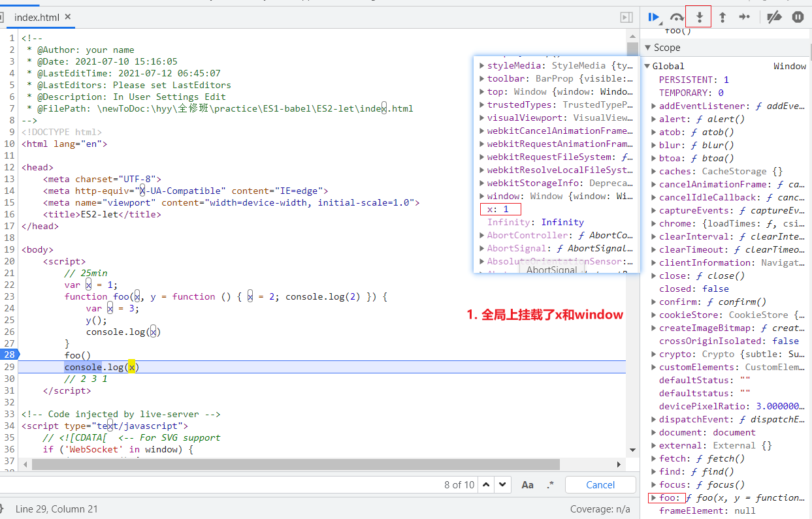Click the Coverage: n/a status

[600, 509]
